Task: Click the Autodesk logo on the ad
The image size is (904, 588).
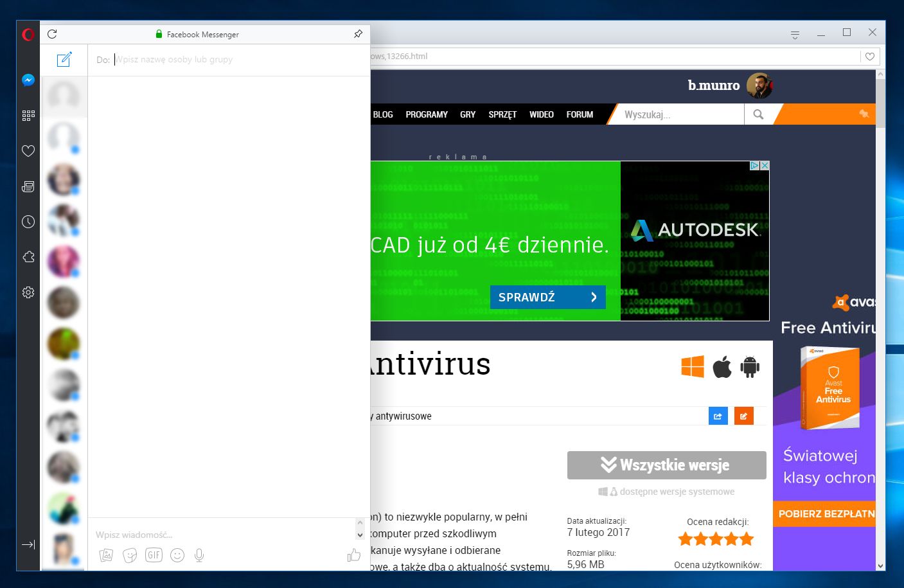Action: 695,230
